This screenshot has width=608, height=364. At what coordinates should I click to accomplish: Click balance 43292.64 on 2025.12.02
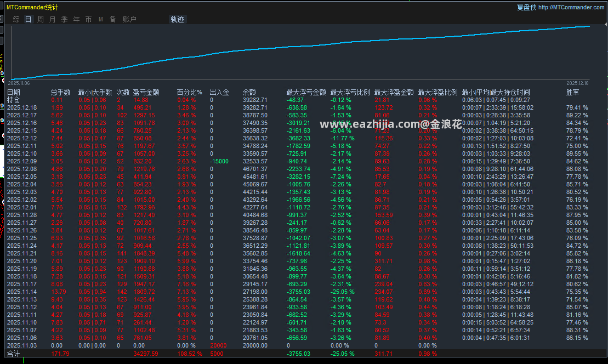click(x=255, y=200)
